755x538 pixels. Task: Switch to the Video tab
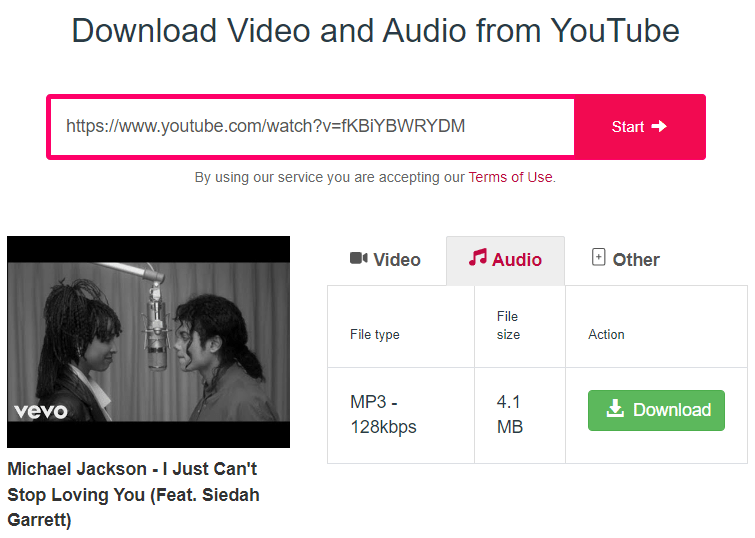point(385,260)
